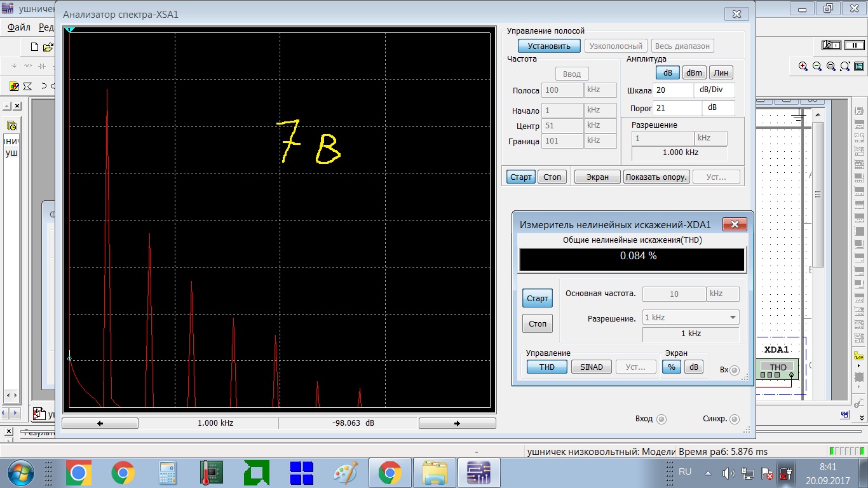Move cursor right with the arrow button
868x488 pixels.
pos(457,423)
